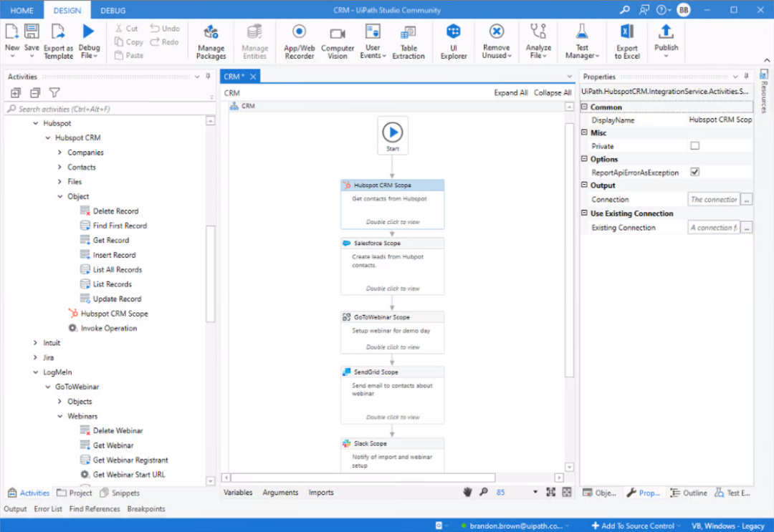Open the Project panel tab
The image size is (774, 532).
point(75,493)
